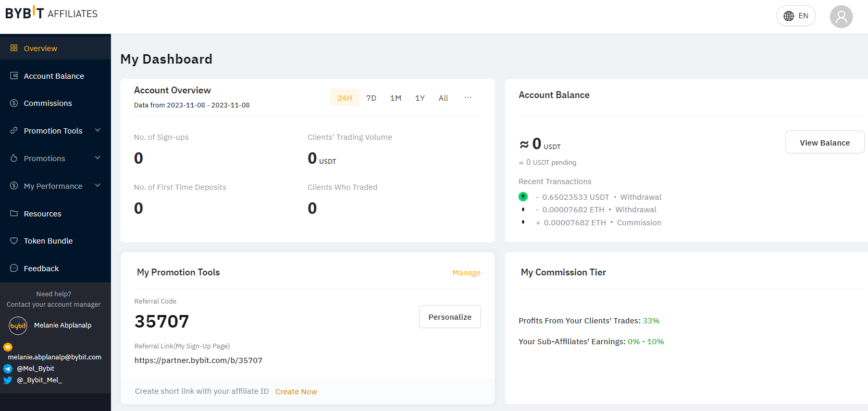Click the Account Balance wallet icon
The height and width of the screenshot is (411, 868).
pyautogui.click(x=14, y=76)
